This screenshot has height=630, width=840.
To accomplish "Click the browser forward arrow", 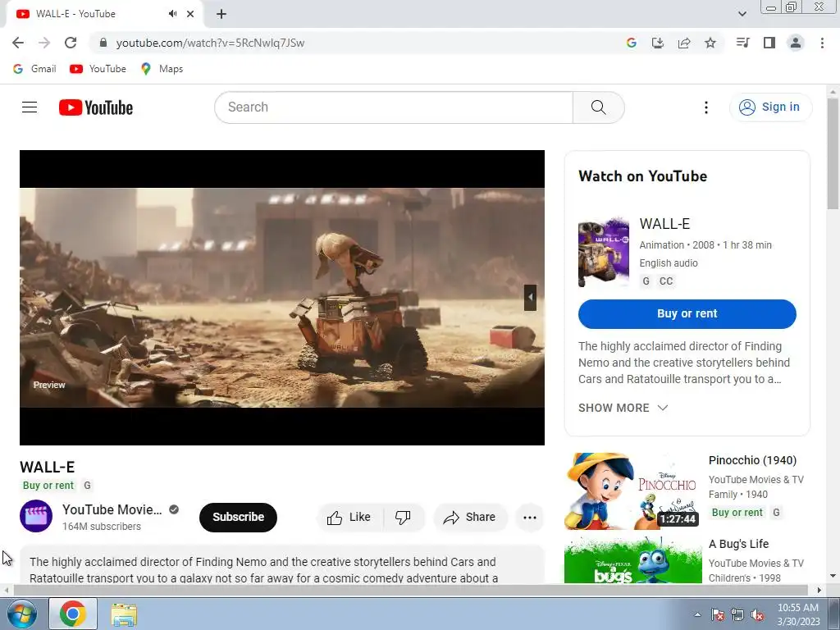I will pos(44,43).
